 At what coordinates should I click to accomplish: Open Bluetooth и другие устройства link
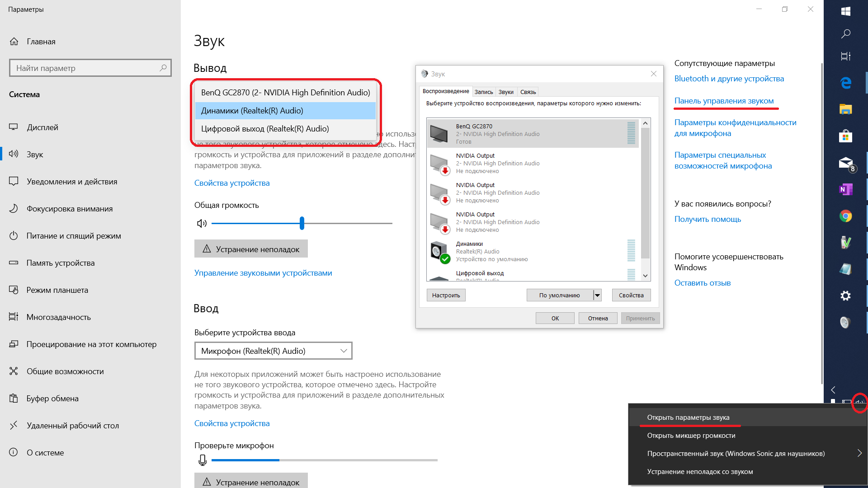729,79
